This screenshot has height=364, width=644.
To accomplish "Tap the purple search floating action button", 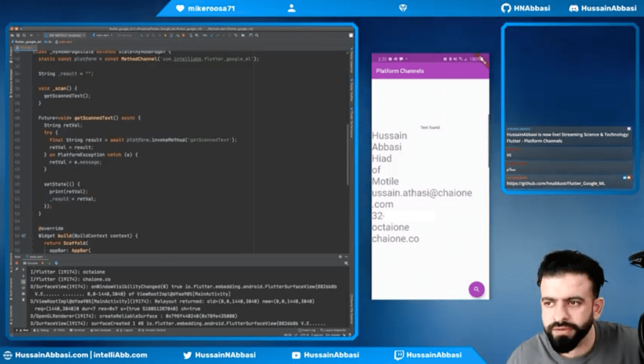I will [x=476, y=289].
